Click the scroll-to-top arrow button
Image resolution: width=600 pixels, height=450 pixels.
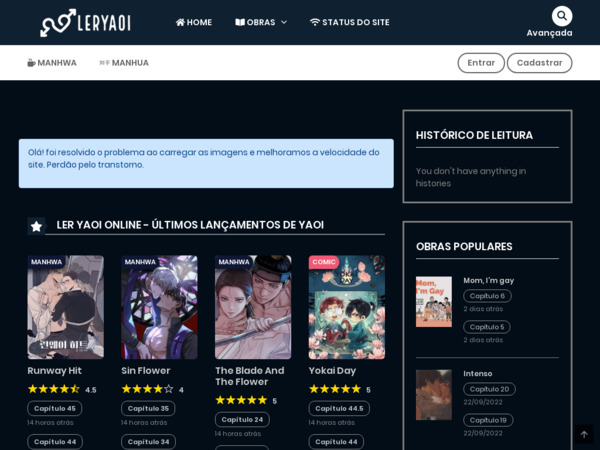pos(584,434)
